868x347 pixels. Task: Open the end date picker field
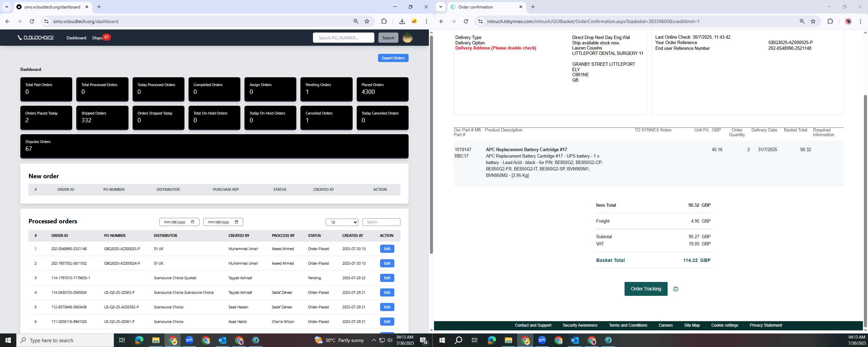tap(223, 222)
